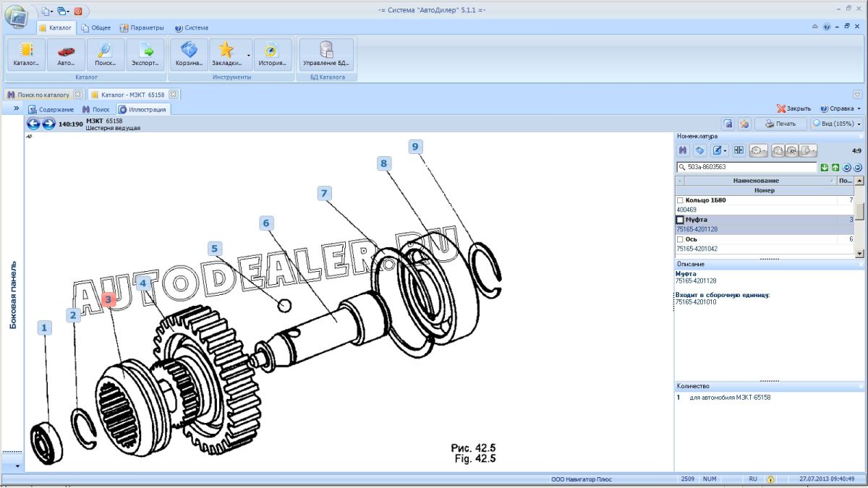
Task: Tick the Муфта checkbox
Action: (680, 220)
